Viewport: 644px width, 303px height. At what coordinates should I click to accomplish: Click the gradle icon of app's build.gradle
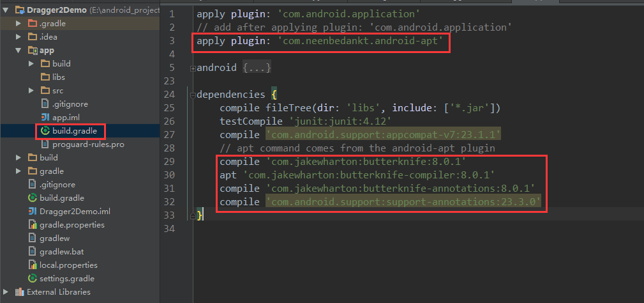tap(45, 130)
